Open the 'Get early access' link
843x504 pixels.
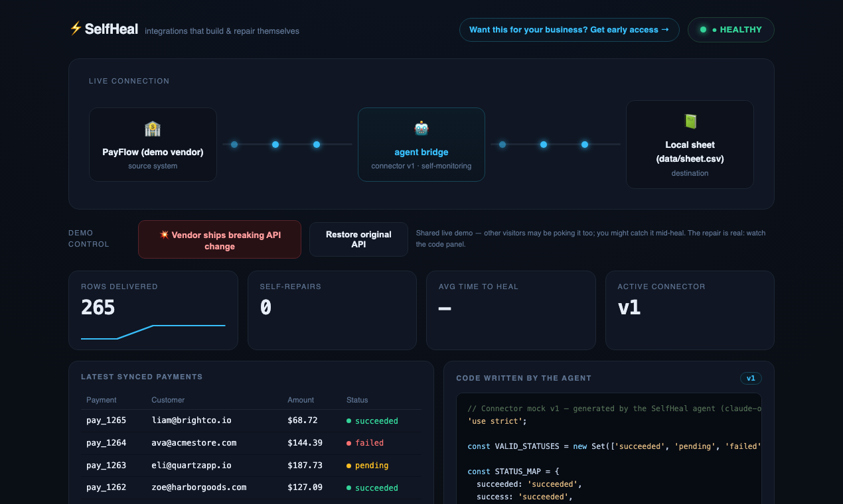(x=569, y=30)
